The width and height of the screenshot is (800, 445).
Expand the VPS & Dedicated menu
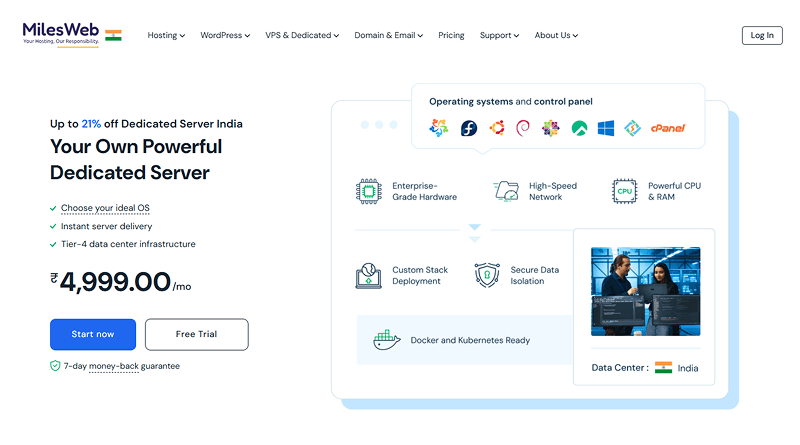point(303,35)
